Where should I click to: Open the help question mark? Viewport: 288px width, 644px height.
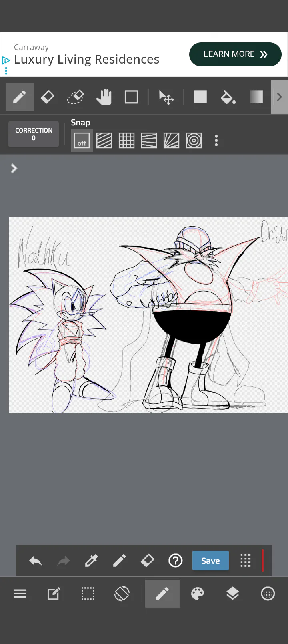click(176, 561)
